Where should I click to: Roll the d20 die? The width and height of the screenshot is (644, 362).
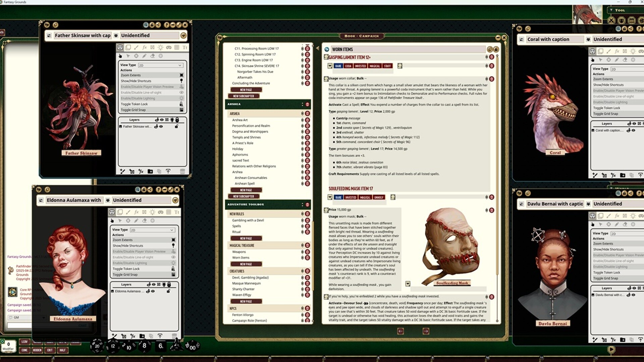coord(97,346)
